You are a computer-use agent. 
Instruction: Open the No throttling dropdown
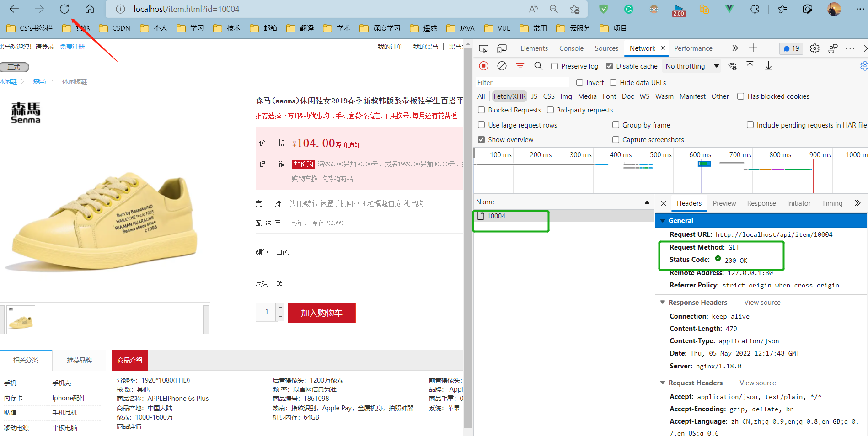click(x=692, y=66)
